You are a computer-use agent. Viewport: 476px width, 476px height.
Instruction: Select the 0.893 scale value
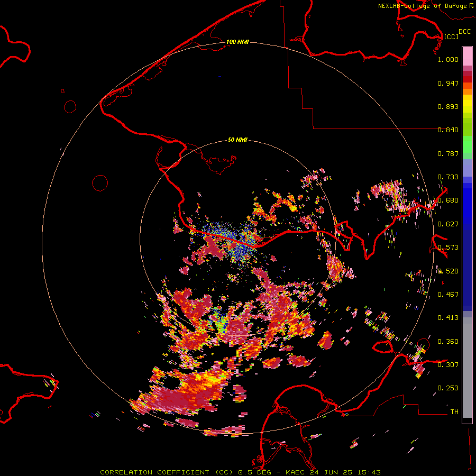coord(448,106)
